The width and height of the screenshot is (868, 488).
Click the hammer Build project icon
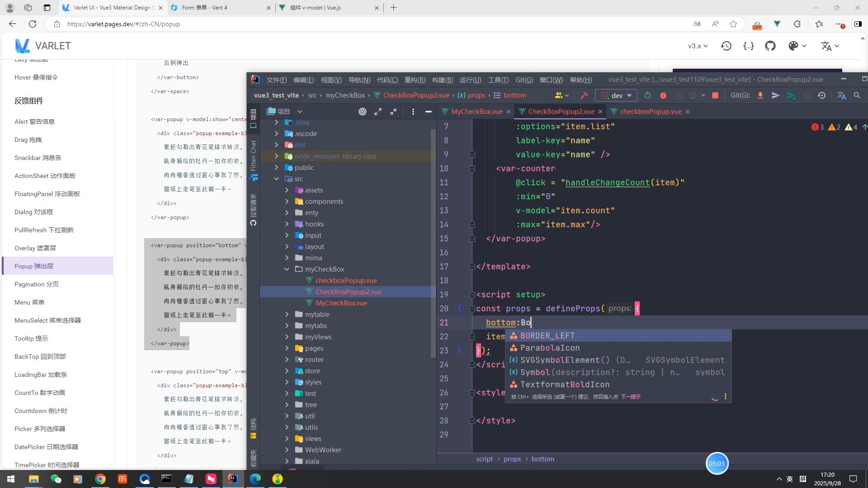584,95
